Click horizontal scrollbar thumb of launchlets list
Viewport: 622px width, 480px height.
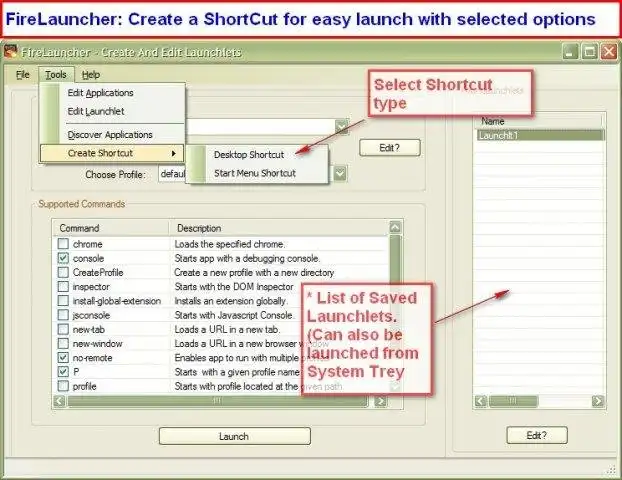(513, 401)
